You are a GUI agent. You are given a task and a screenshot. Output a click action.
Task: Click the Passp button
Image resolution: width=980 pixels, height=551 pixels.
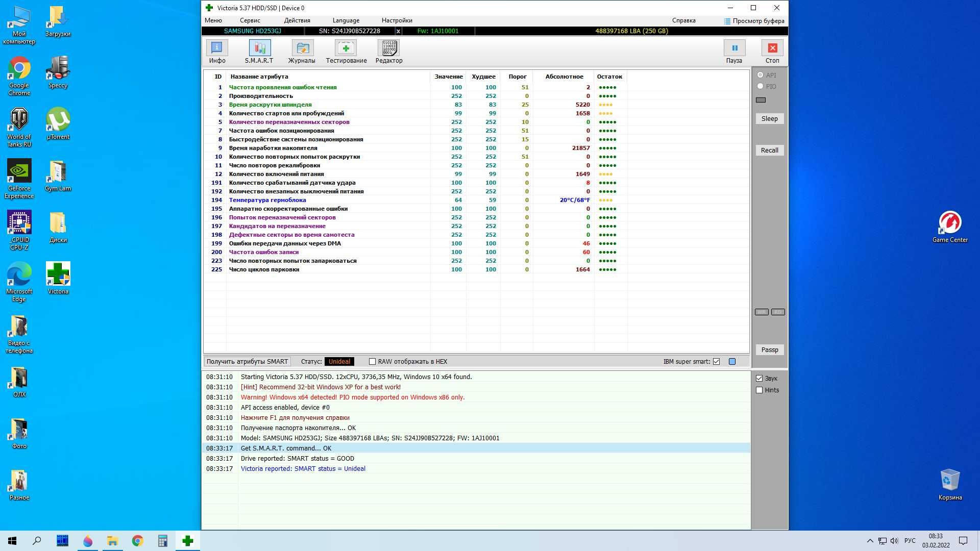click(770, 350)
